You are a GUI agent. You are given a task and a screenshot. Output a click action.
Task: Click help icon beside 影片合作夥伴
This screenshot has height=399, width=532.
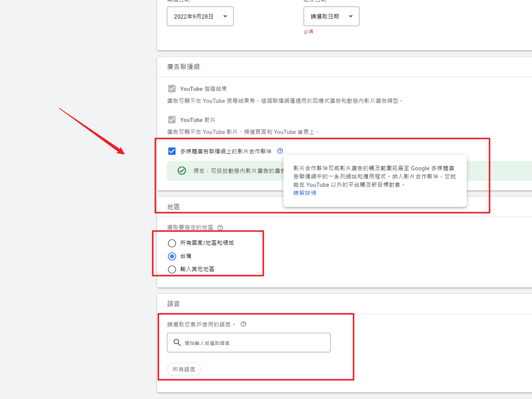[x=280, y=151]
